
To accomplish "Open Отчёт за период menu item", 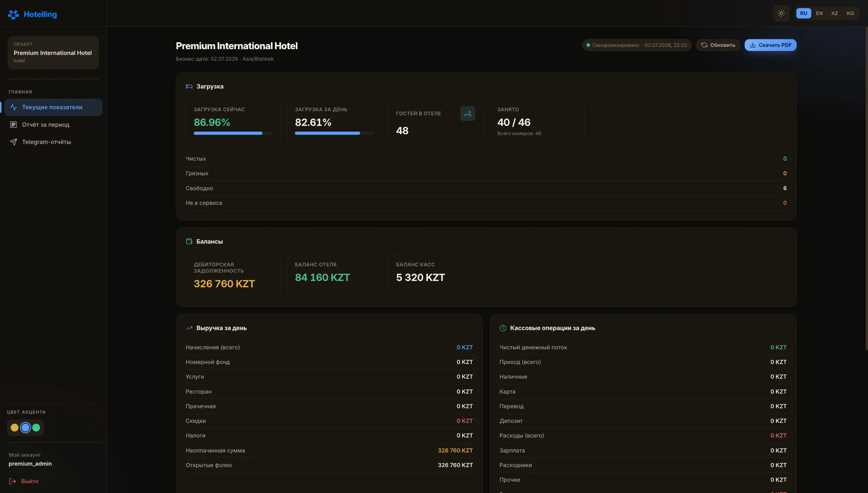I will (x=53, y=125).
